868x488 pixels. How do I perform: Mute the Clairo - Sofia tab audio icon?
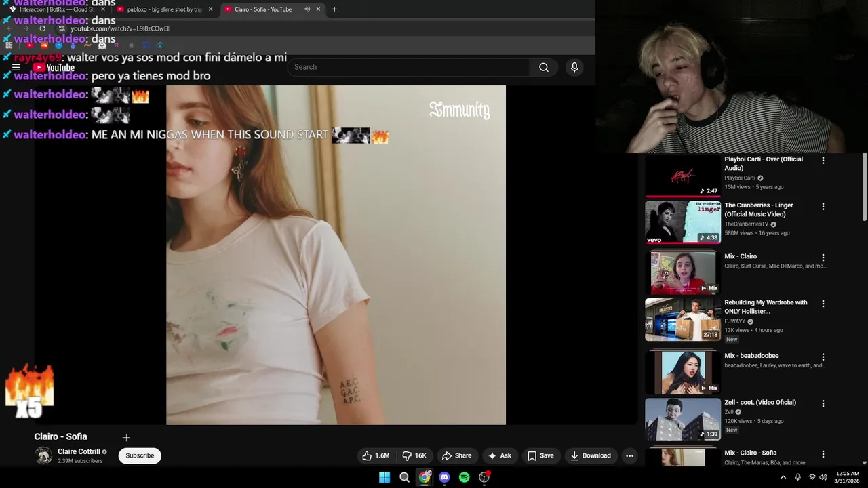click(307, 9)
